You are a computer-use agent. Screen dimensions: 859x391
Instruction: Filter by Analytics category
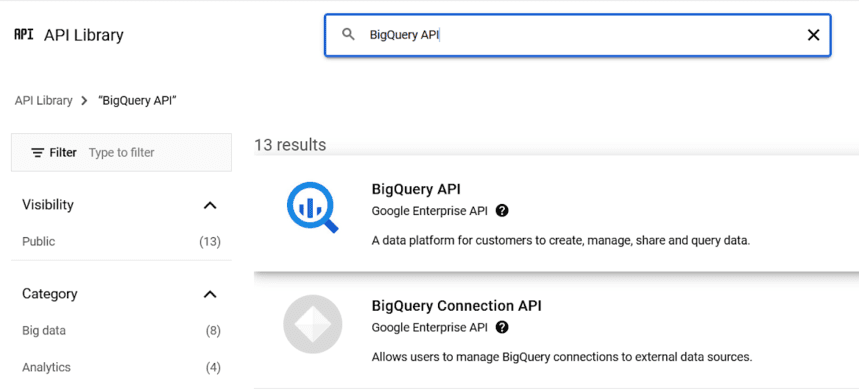pos(47,367)
